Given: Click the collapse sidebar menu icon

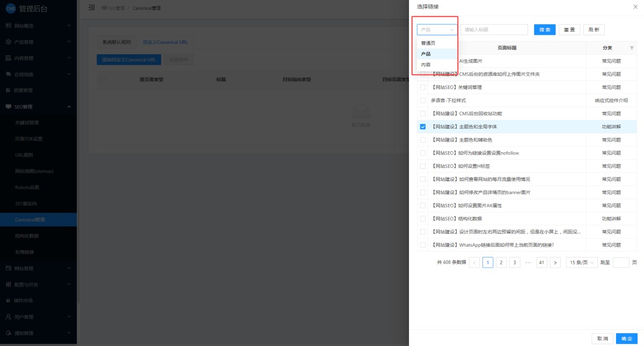Looking at the screenshot, I should 92,8.
